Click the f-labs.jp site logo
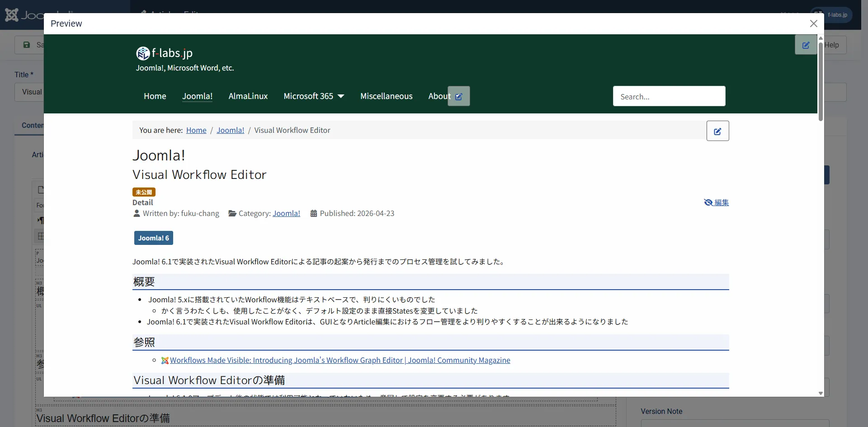This screenshot has width=868, height=427. point(165,53)
